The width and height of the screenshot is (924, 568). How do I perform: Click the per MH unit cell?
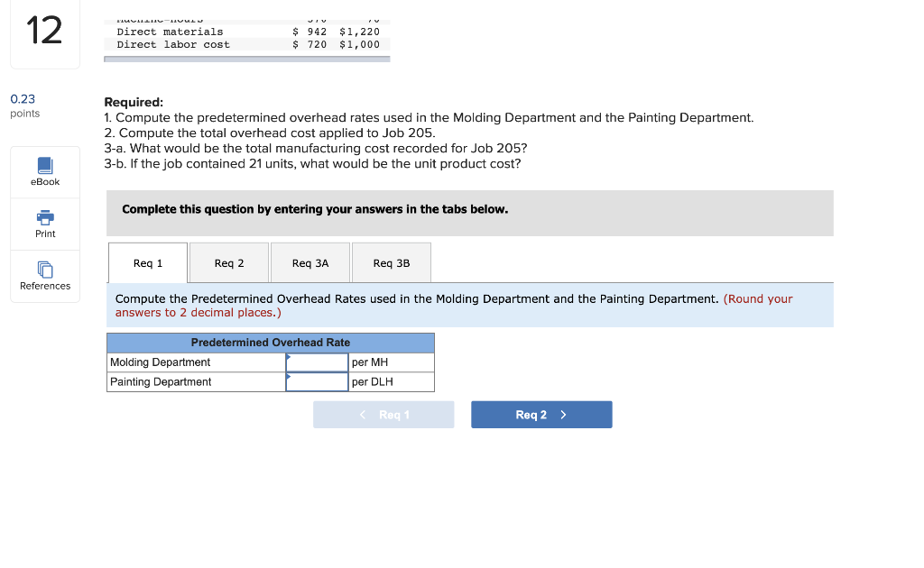392,362
